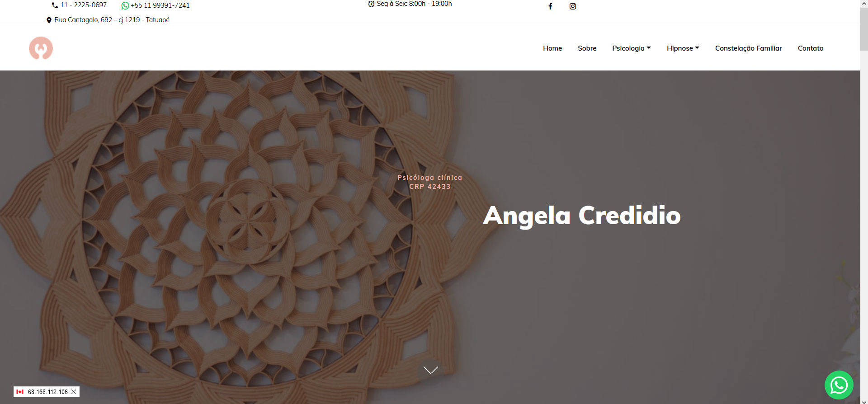
Task: Go to the Home menu item
Action: [x=552, y=48]
